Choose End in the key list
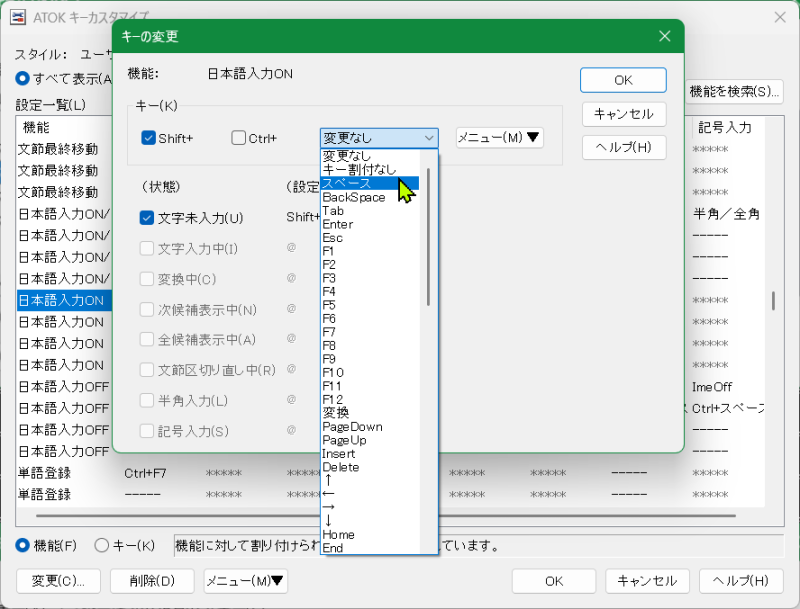Screen dimensions: 800x609 click(370, 548)
